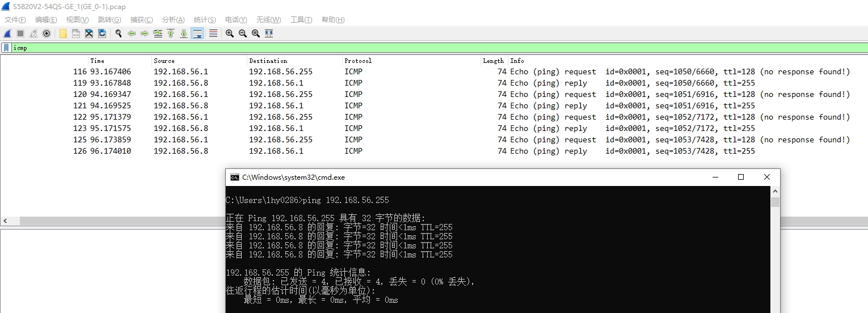Open the 编辑(E) menu

[46, 20]
